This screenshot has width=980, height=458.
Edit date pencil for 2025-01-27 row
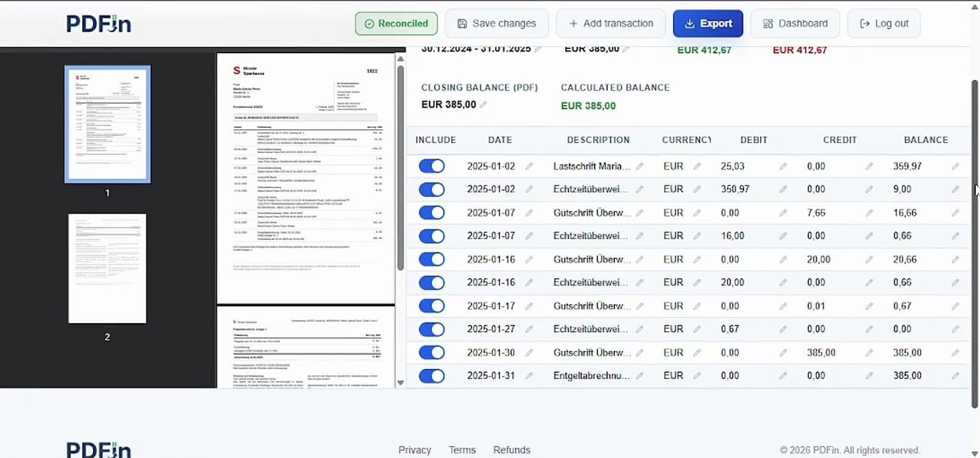pyautogui.click(x=529, y=329)
